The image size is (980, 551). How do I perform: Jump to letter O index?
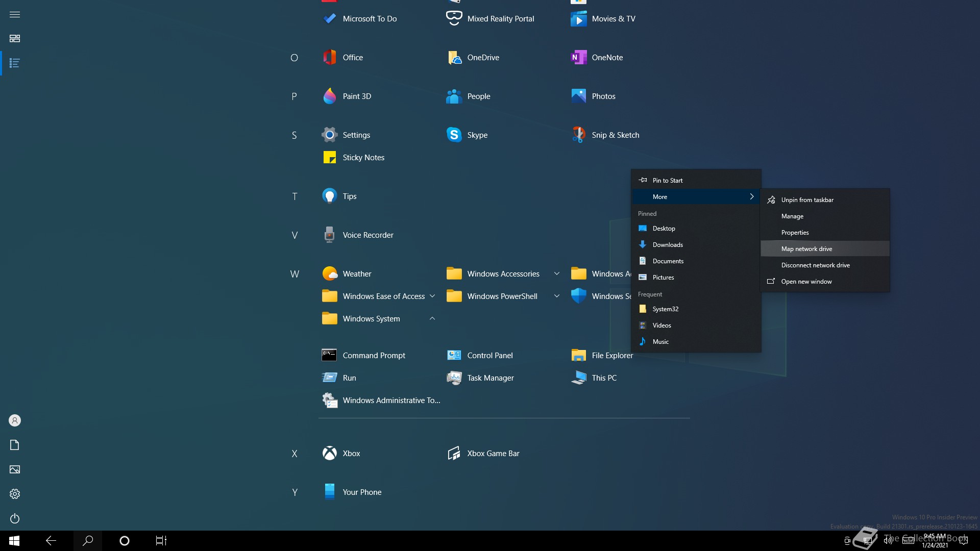click(295, 58)
